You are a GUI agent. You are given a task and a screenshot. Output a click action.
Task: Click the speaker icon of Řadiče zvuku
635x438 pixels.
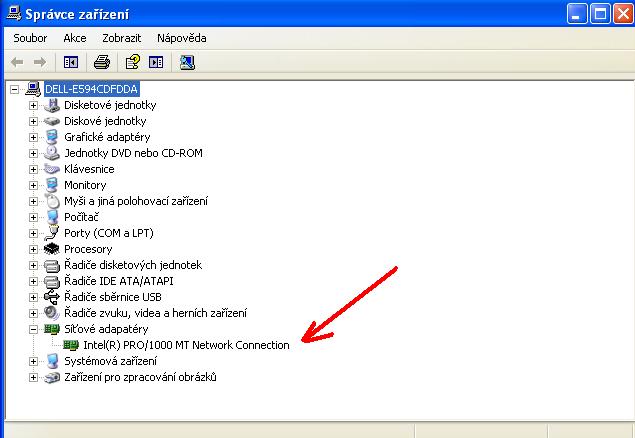[52, 313]
